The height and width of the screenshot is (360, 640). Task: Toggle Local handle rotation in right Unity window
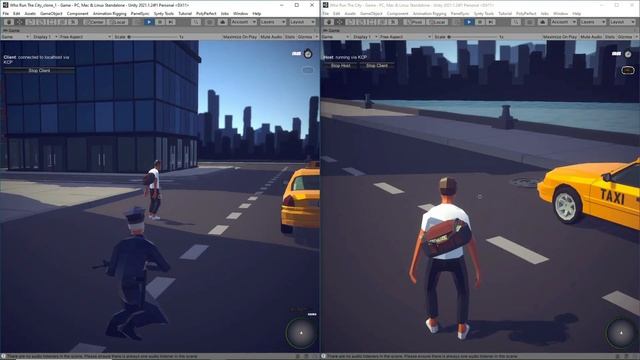pos(437,22)
